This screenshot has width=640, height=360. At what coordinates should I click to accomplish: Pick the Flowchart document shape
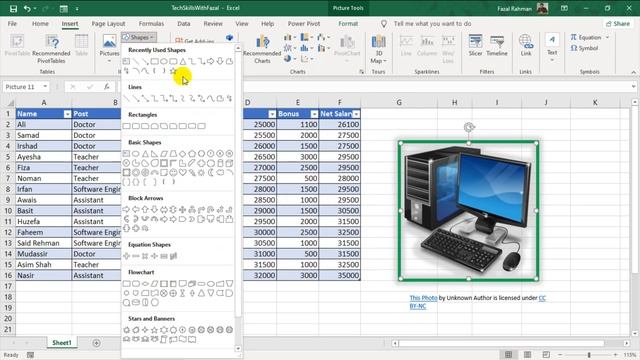tap(182, 284)
